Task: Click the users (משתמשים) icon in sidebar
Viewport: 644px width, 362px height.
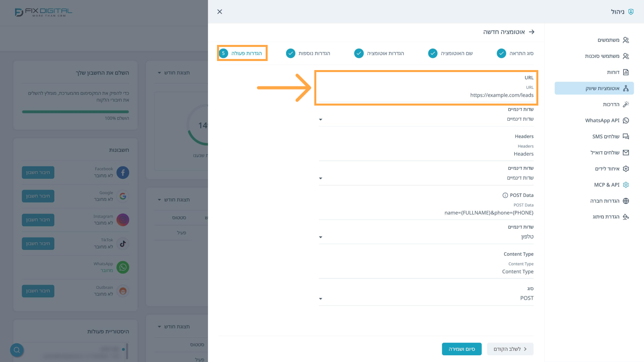Action: (626, 40)
